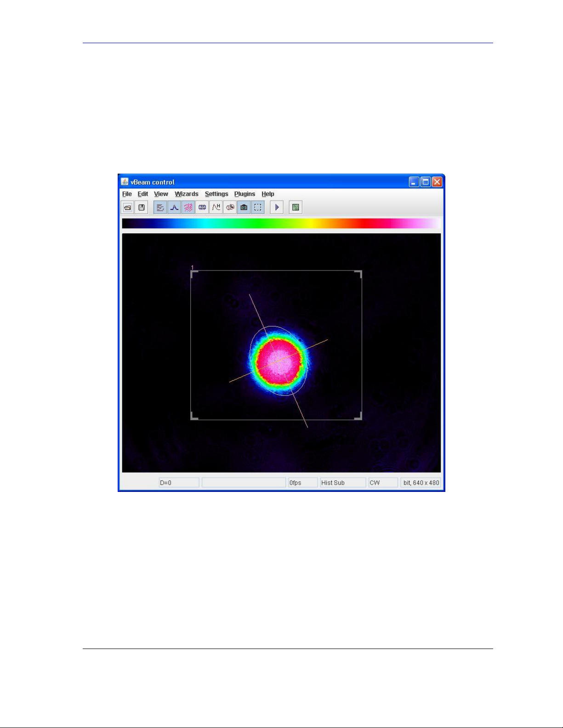Open the Plugins menu
The image size is (563, 728).
[x=245, y=194]
